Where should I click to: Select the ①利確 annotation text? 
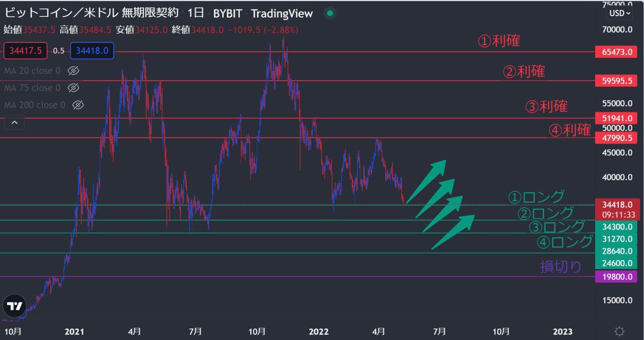499,41
